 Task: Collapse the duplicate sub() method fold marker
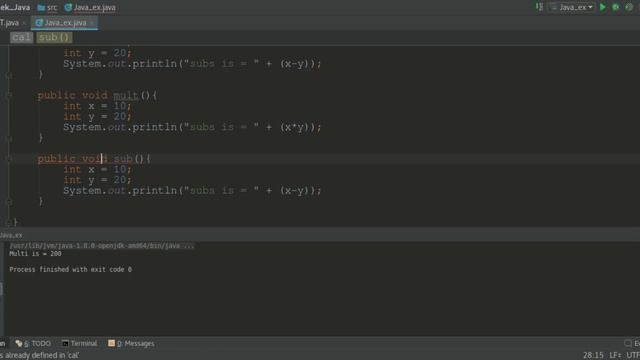(x=9, y=159)
